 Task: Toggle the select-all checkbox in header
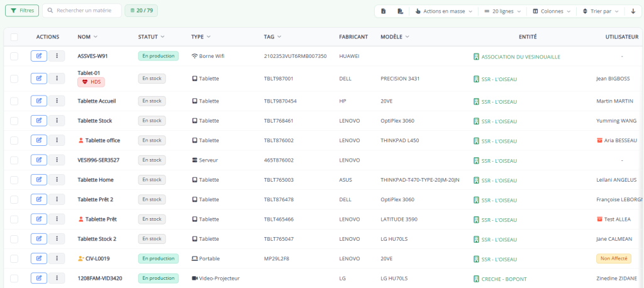click(14, 37)
